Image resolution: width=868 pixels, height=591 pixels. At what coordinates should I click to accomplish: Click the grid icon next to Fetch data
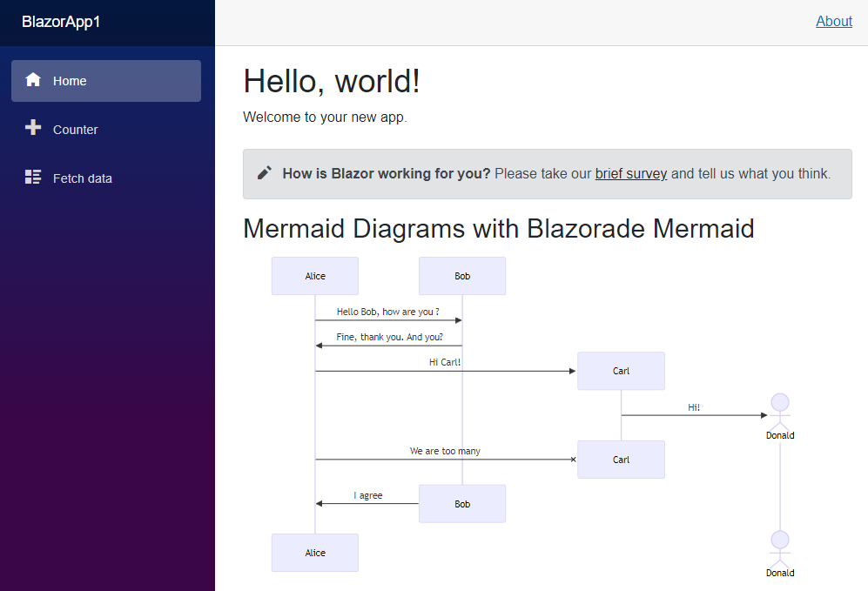coord(33,178)
